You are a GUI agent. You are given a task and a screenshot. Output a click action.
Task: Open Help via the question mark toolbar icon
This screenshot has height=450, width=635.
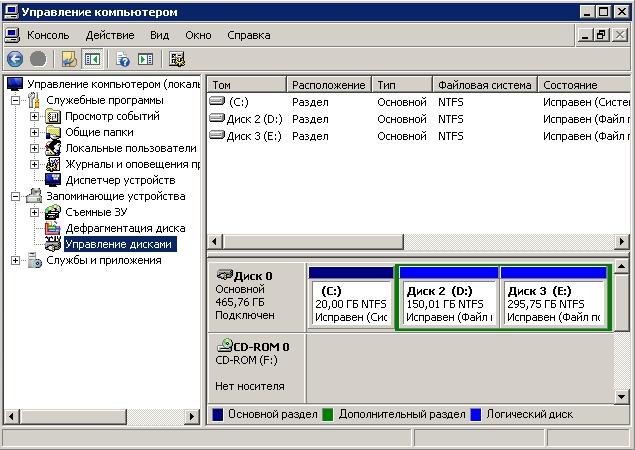[x=123, y=59]
